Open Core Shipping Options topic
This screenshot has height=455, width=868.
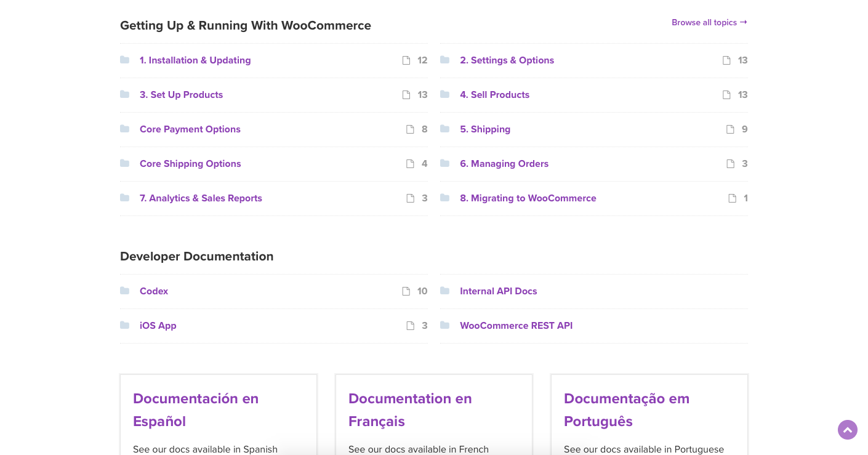[190, 164]
